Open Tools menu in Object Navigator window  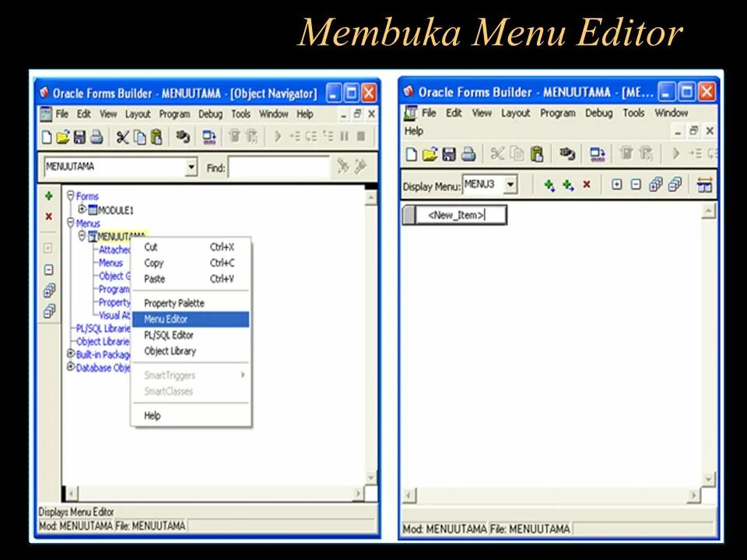click(x=240, y=114)
